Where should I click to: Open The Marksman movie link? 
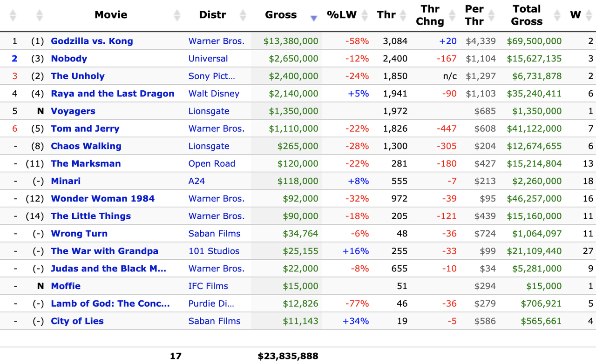(x=86, y=163)
